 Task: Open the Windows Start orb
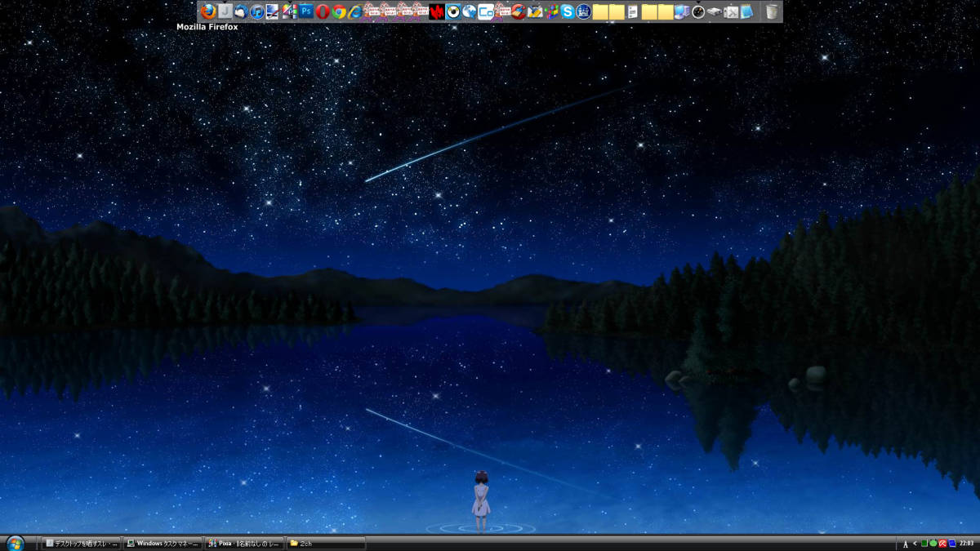pyautogui.click(x=15, y=543)
